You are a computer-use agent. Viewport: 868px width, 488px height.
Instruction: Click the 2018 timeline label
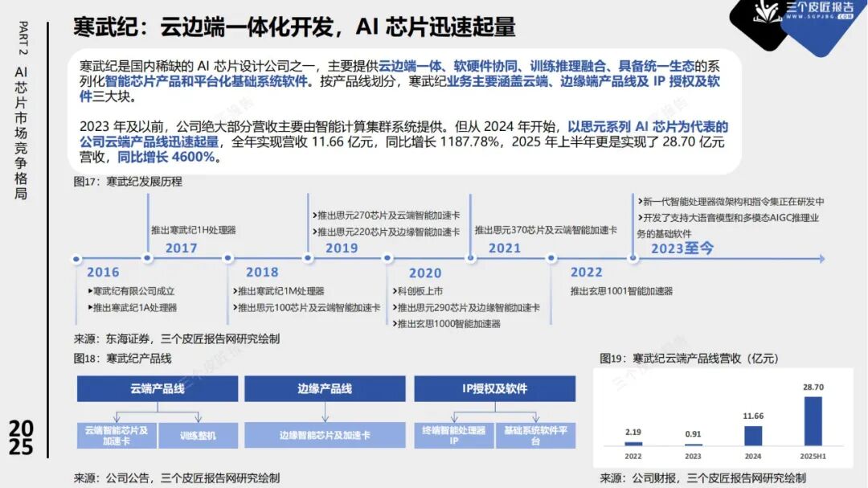262,272
